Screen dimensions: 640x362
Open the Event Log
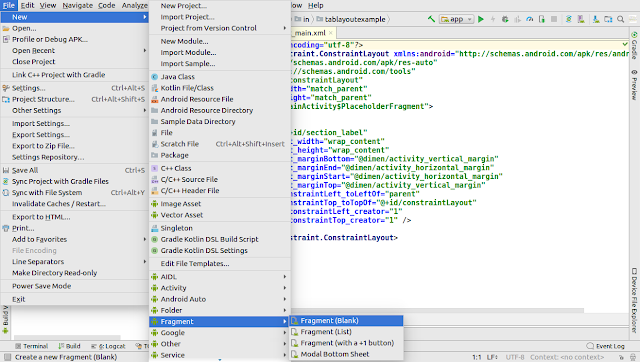(606, 346)
